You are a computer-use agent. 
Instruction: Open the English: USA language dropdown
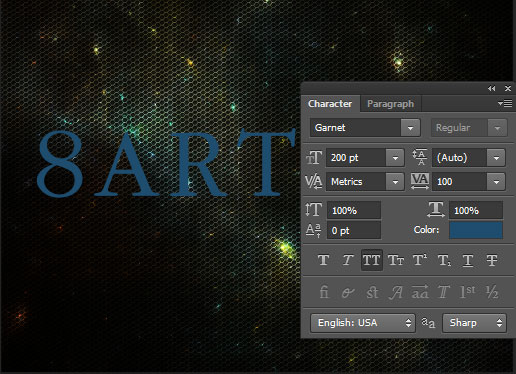363,323
